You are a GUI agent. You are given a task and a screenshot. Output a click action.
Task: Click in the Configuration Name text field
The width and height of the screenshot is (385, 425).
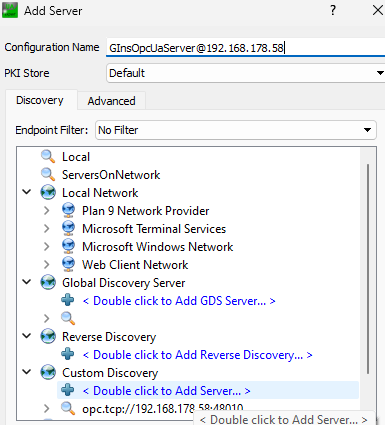click(x=246, y=48)
